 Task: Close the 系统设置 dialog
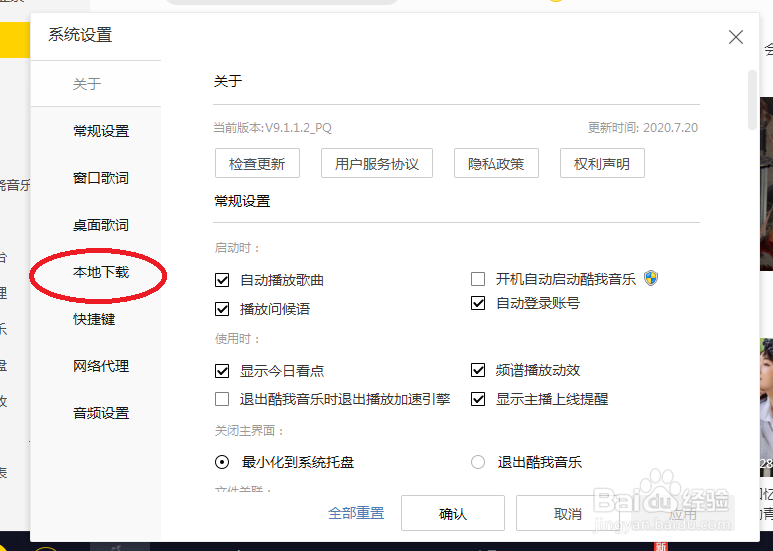click(736, 37)
